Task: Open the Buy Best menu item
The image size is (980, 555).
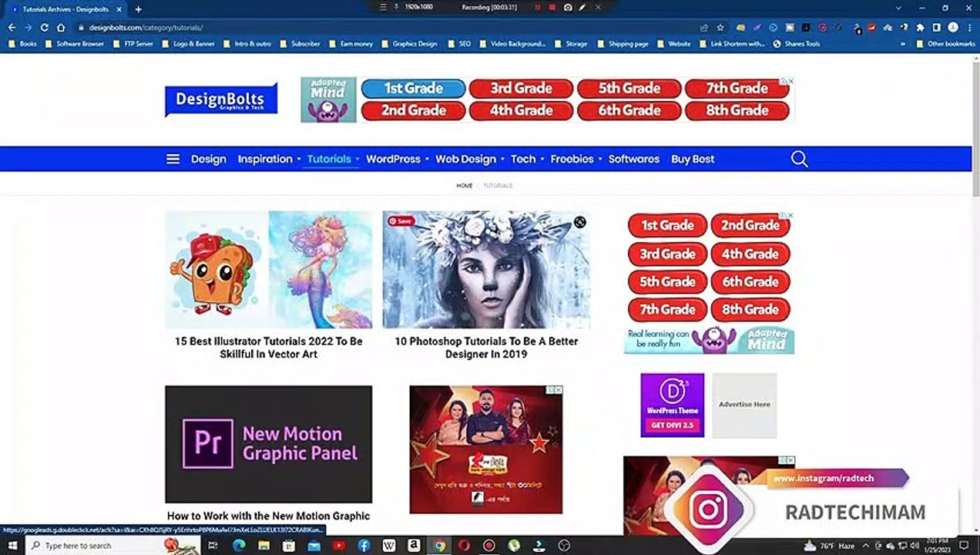Action: pos(693,159)
